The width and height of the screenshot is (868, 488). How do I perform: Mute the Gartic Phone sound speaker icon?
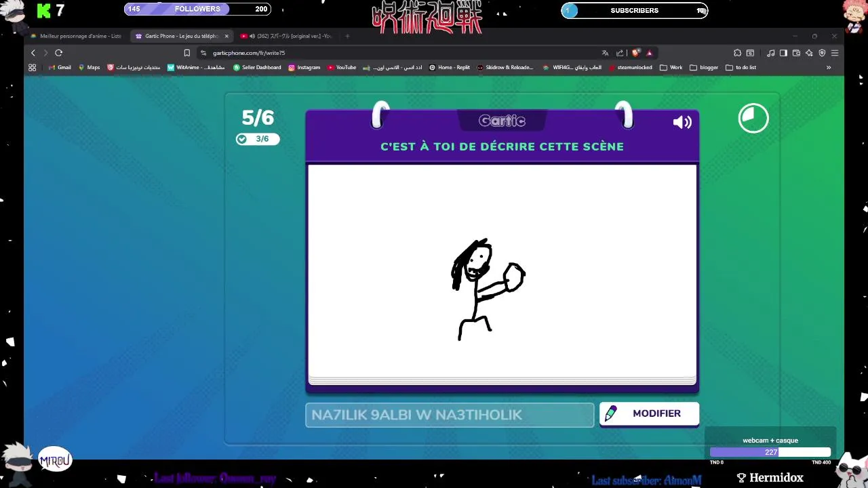tap(682, 122)
